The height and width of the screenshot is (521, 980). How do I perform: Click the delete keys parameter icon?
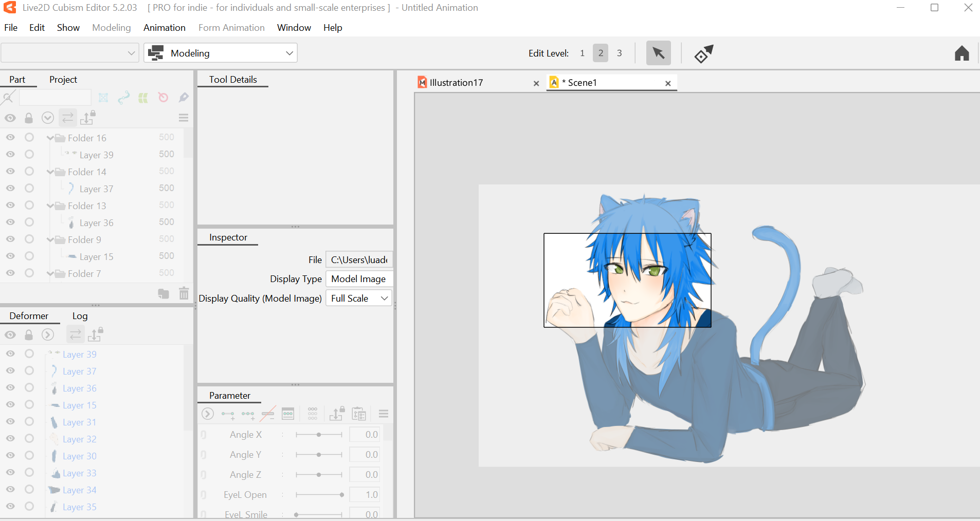(268, 414)
